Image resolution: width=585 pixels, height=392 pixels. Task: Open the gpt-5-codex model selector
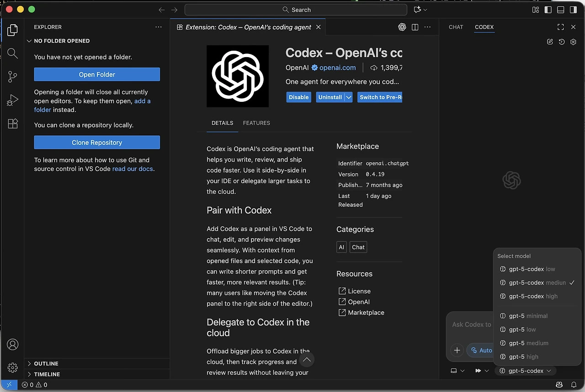pyautogui.click(x=526, y=371)
